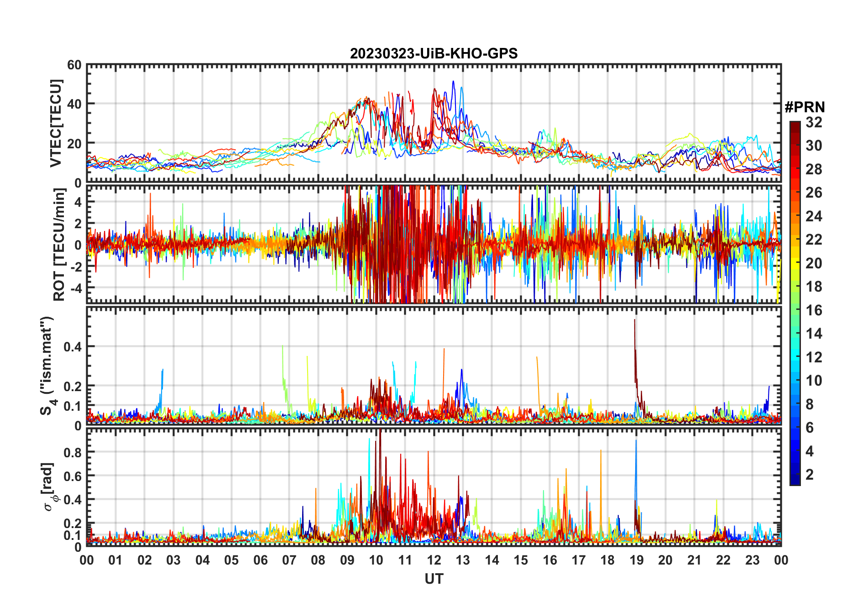Select colorbar tick label "32"

[x=814, y=122]
